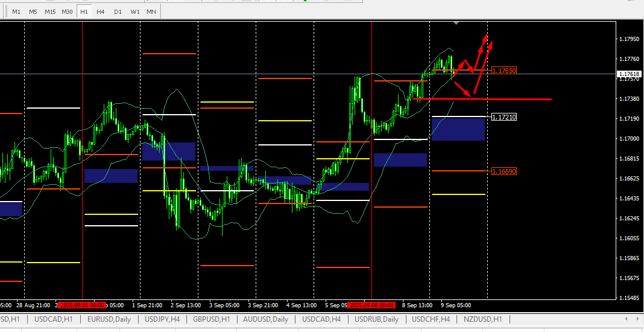Select the W1 weekly timeframe
Viewport: 644px width, 332px height.
[x=134, y=11]
